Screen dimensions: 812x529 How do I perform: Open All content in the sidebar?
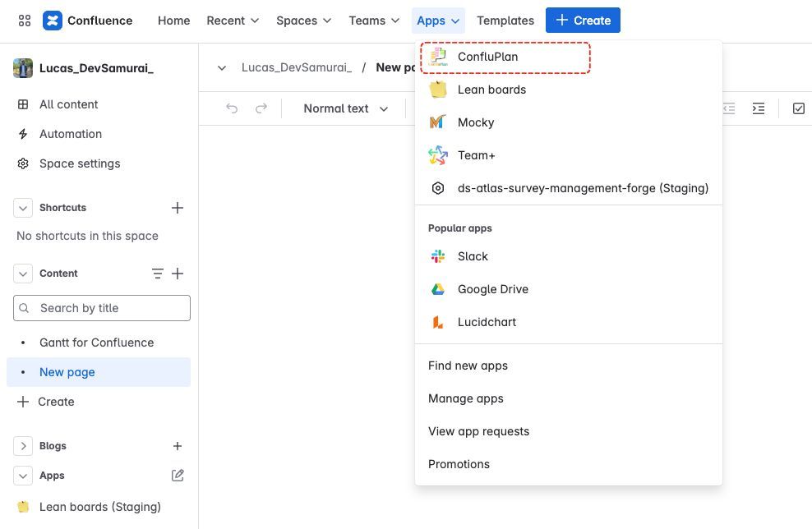(99, 104)
